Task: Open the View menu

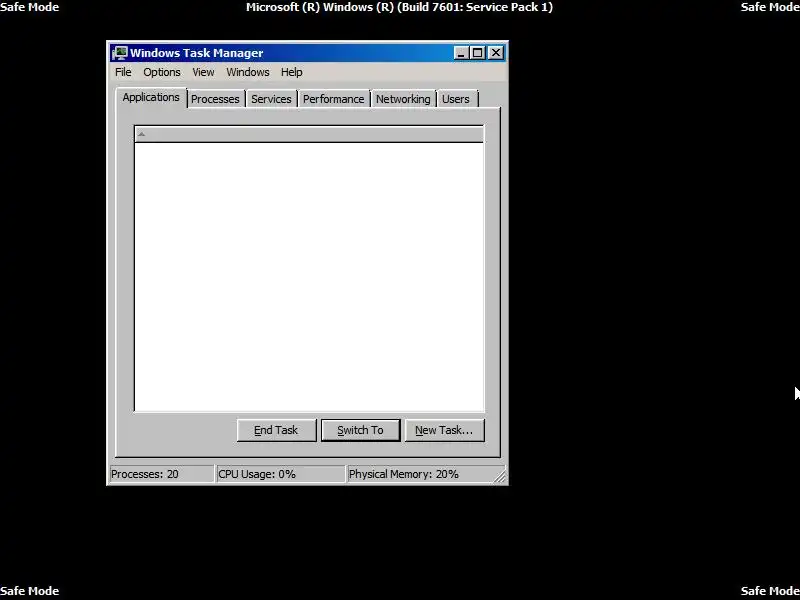Action: pyautogui.click(x=203, y=72)
